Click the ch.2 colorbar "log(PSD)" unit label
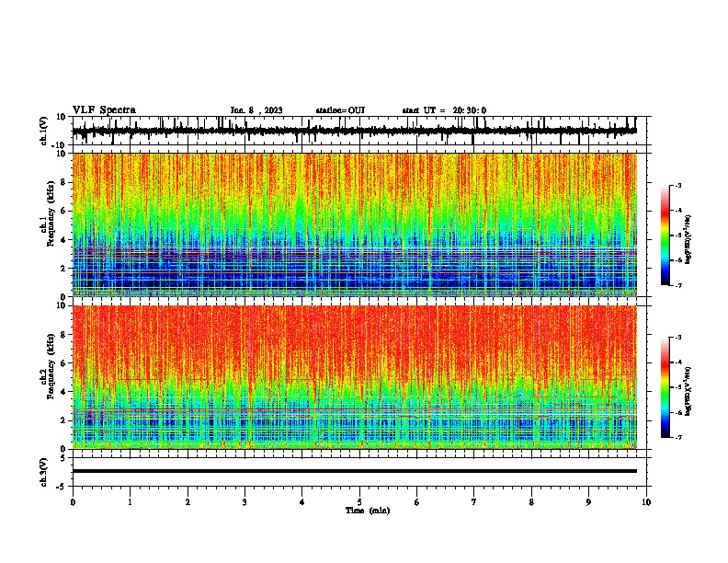This screenshot has height=563, width=728. tap(688, 391)
